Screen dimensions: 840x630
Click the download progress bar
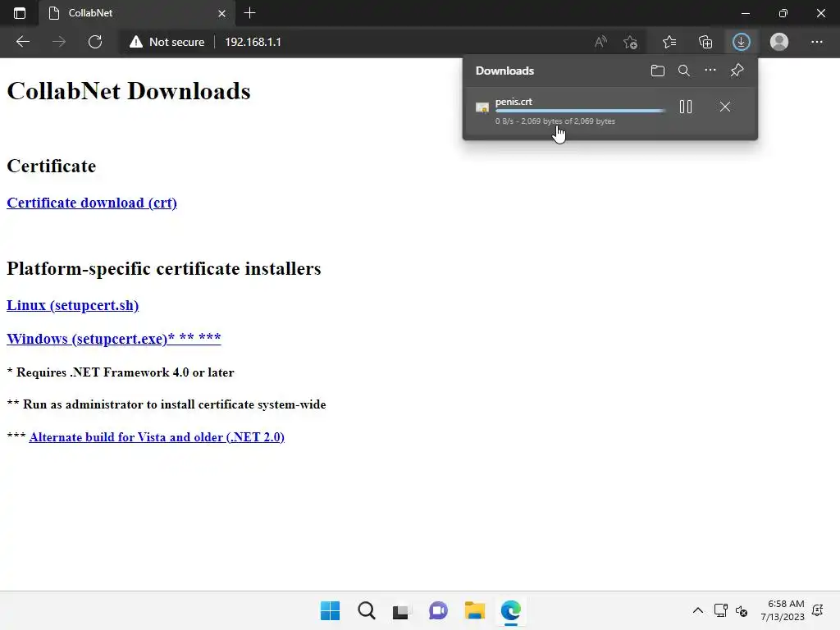tap(580, 111)
